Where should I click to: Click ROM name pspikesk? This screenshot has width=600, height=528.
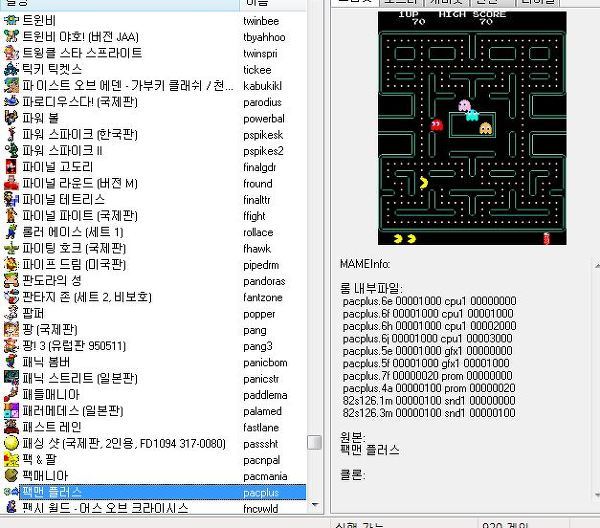coord(263,135)
